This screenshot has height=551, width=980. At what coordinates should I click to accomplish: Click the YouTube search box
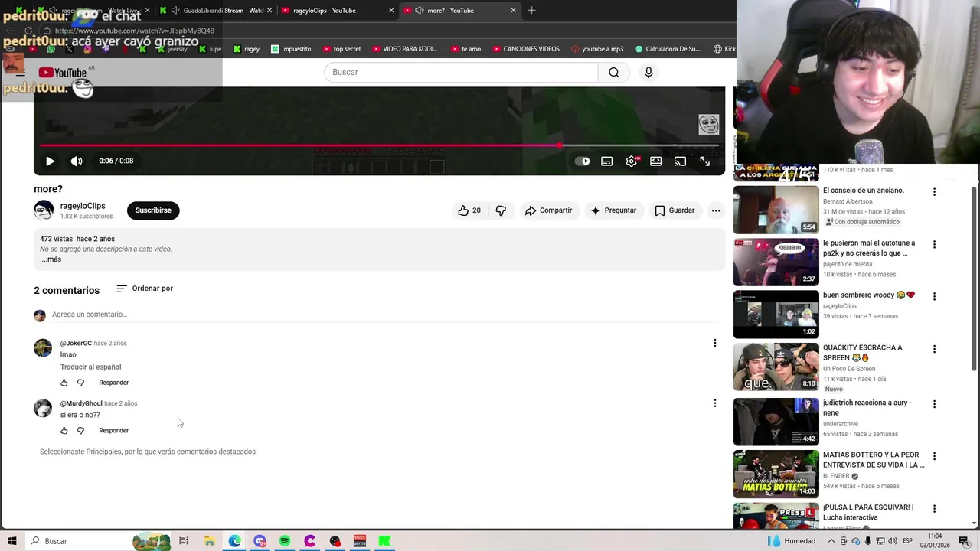(461, 72)
